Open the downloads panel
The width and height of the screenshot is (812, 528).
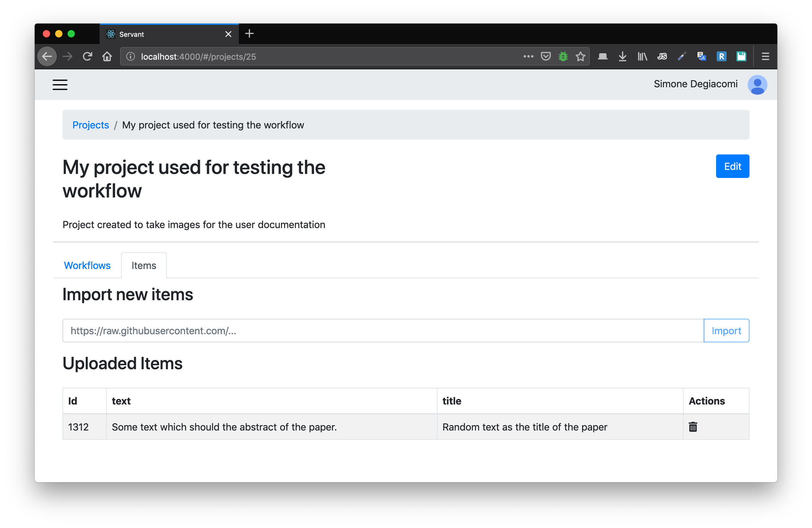(622, 57)
